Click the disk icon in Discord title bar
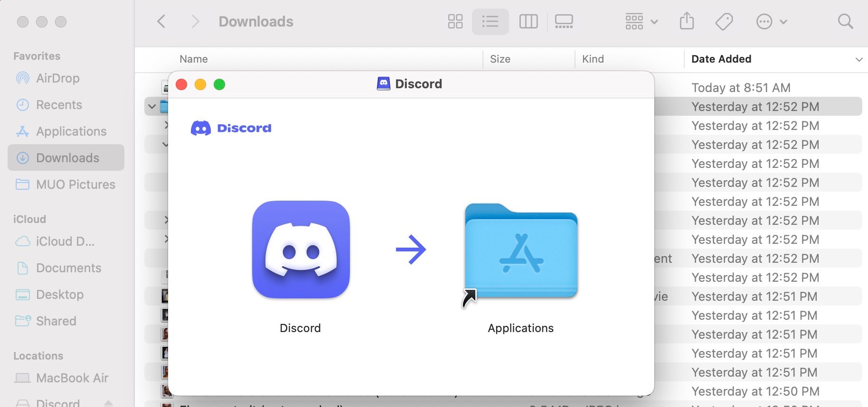Screen dimensions: 868x407 click(x=383, y=84)
